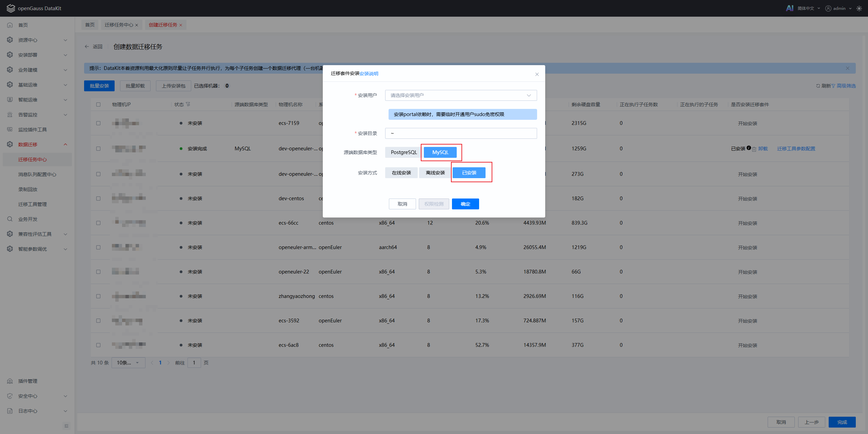Click the AI assistant icon in header

[789, 8]
